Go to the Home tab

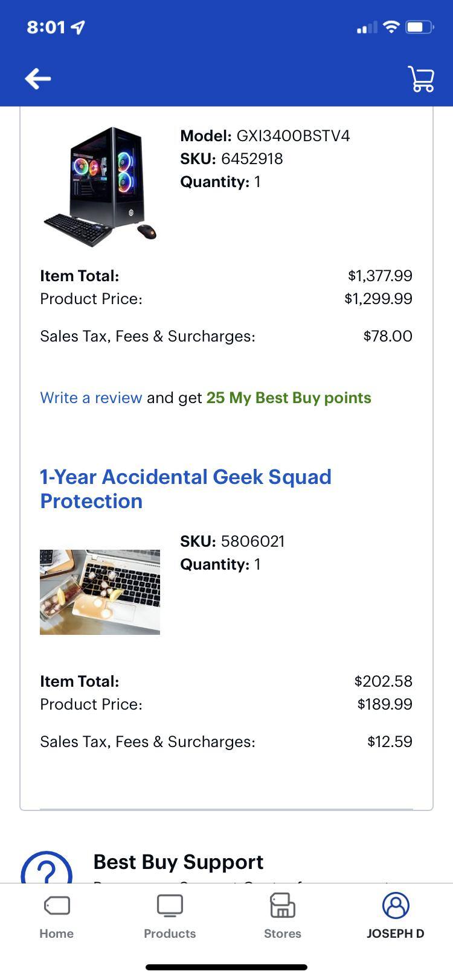tap(57, 916)
